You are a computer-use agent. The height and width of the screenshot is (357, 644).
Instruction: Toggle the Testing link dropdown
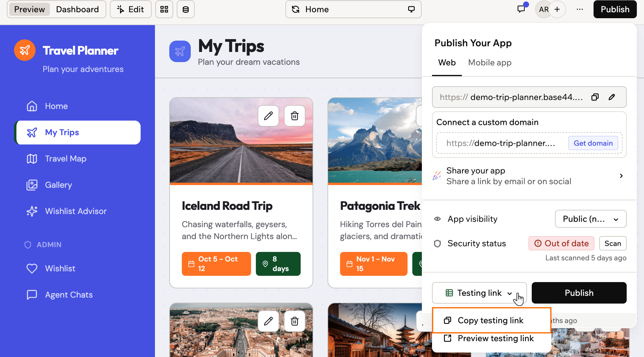point(479,293)
